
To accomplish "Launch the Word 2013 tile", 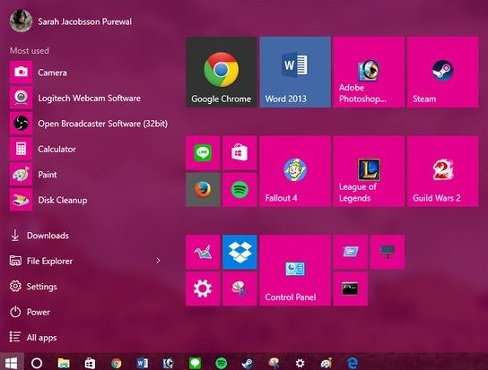I will coord(295,72).
